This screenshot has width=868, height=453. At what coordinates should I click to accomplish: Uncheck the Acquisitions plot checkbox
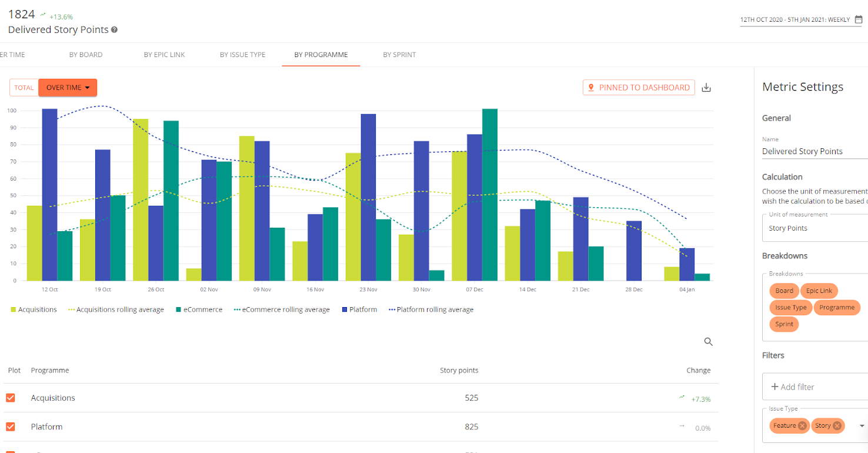(x=10, y=398)
